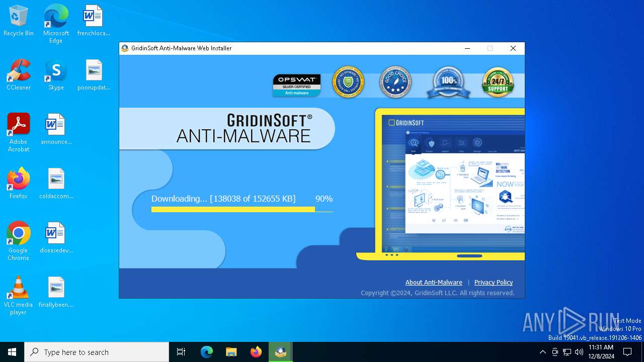Select the poorupdat image file icon

pyautogui.click(x=94, y=75)
